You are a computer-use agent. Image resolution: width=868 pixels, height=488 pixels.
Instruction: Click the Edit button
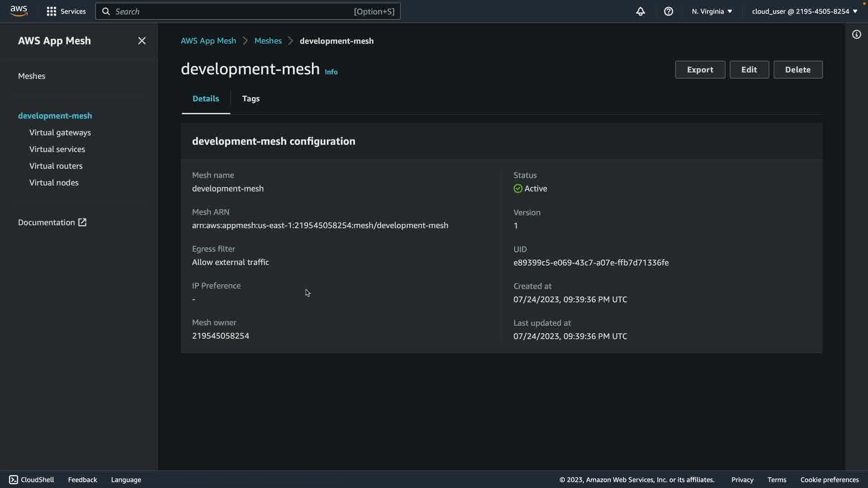749,70
